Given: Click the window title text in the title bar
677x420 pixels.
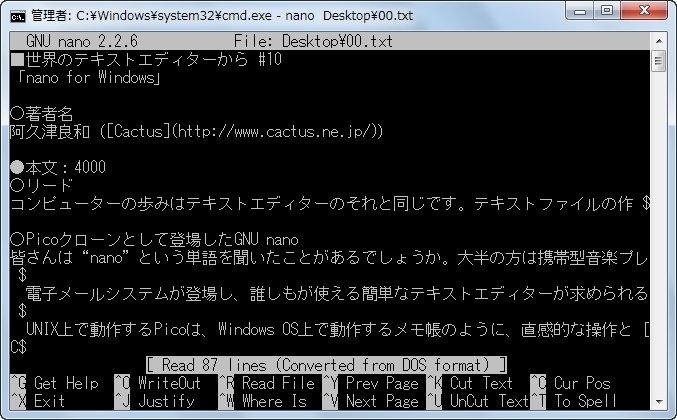Looking at the screenshot, I should (x=222, y=16).
